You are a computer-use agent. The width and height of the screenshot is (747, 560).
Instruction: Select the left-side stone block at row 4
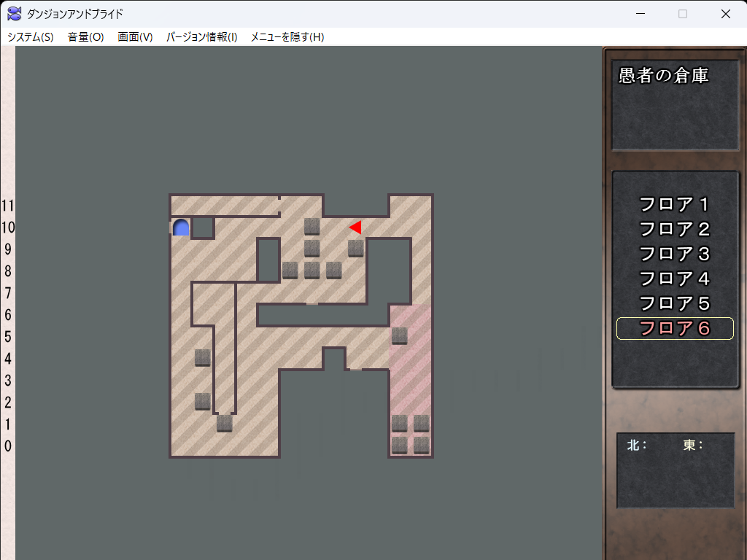pyautogui.click(x=203, y=357)
